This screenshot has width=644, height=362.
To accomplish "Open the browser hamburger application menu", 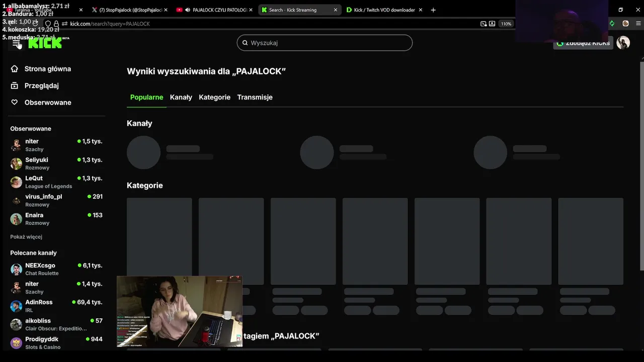I will pos(638,24).
